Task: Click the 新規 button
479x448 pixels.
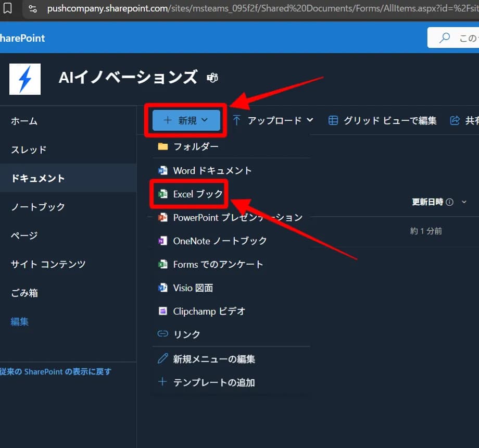Action: pos(186,120)
